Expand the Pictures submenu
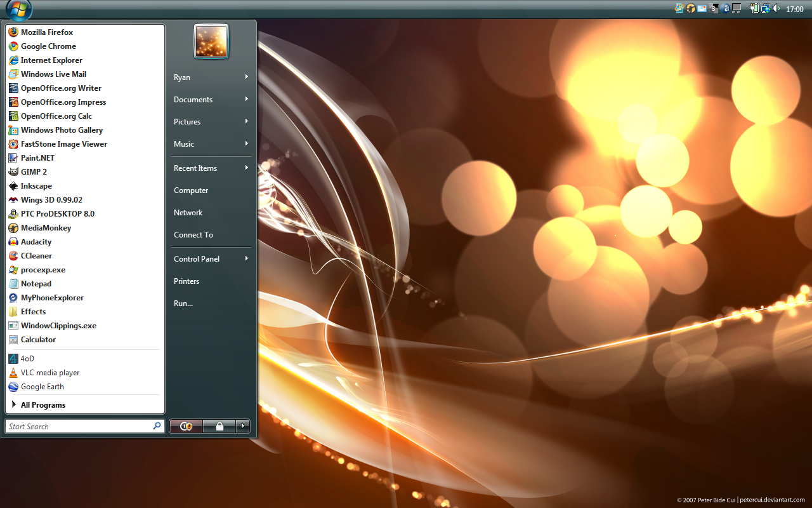The image size is (812, 508). coord(211,122)
